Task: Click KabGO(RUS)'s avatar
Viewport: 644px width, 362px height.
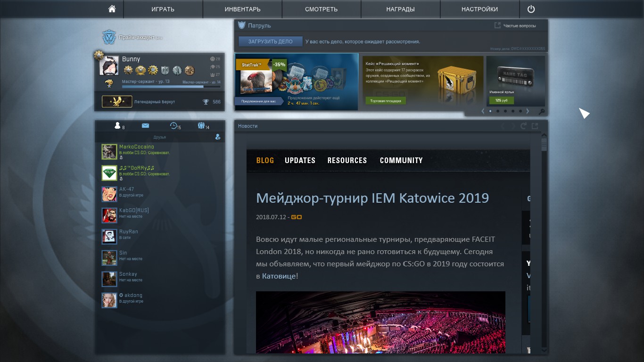Action: [x=109, y=215]
